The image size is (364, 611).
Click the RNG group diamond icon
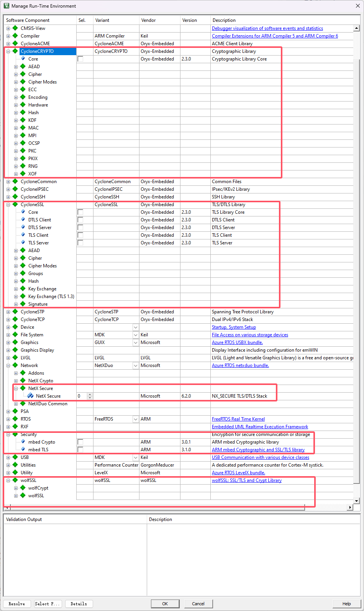point(23,166)
